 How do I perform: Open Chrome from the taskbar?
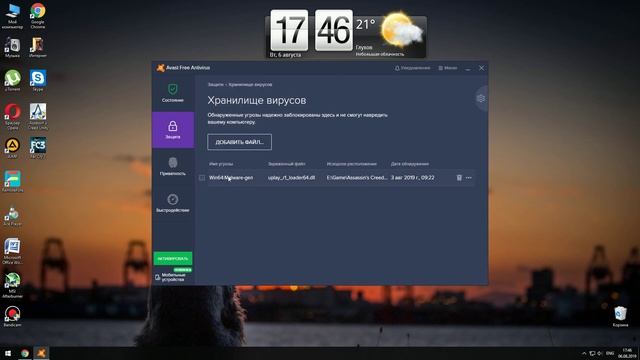(x=25, y=353)
